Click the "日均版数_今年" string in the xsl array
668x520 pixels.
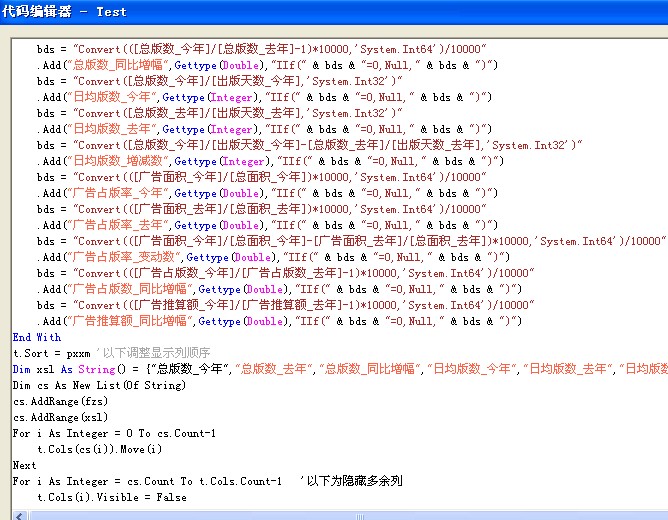472,369
